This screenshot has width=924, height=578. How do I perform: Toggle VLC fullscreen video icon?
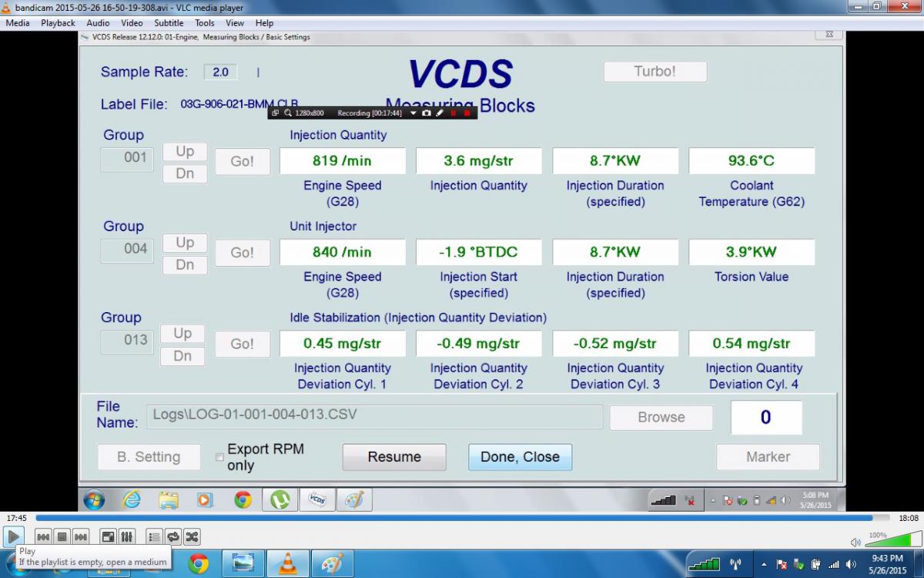[x=108, y=536]
